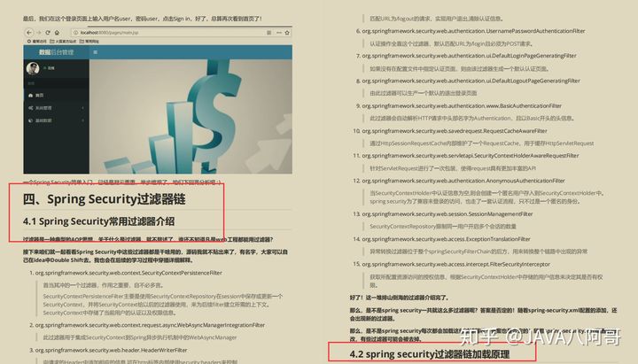Click heading 4.2 spring security过滤器链加载原理
The height and width of the screenshot is (364, 638).
pyautogui.click(x=429, y=354)
